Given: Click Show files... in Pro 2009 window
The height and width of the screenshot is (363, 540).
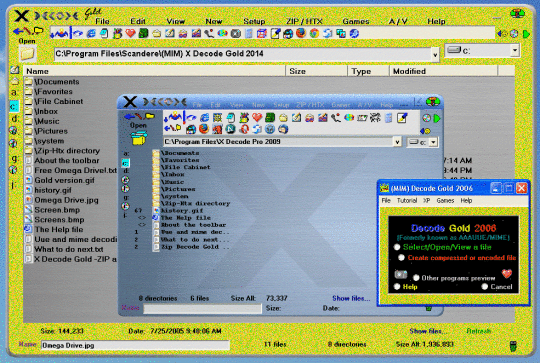Looking at the screenshot, I should [351, 298].
